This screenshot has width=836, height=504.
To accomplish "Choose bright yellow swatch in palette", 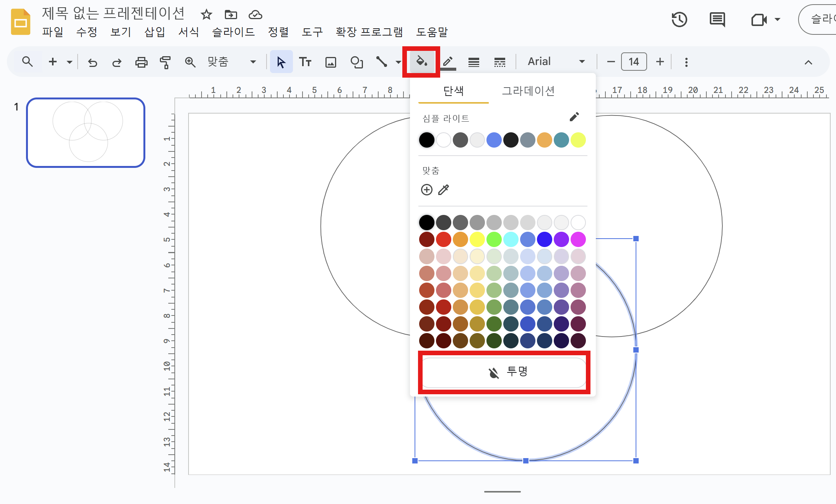I will 477,239.
